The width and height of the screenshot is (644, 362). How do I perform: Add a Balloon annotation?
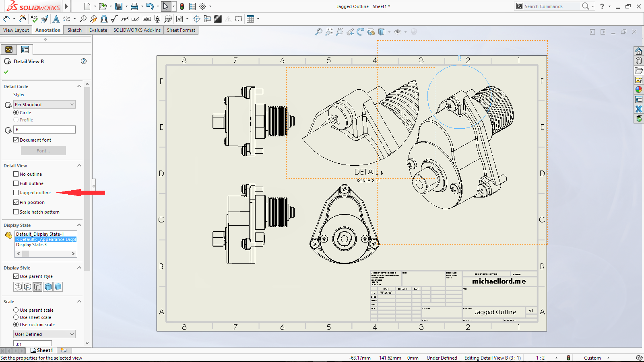click(x=84, y=19)
